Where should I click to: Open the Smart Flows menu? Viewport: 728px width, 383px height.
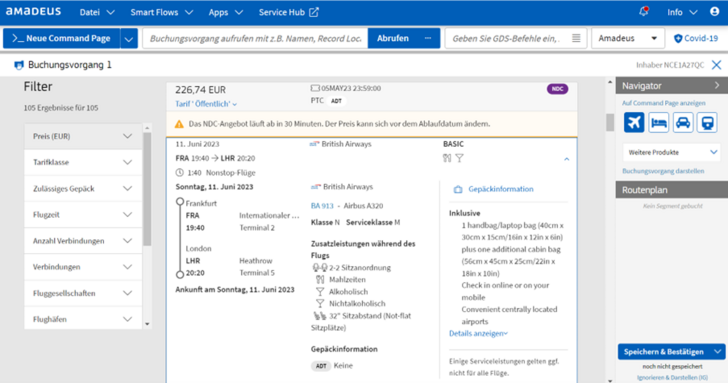tap(162, 13)
